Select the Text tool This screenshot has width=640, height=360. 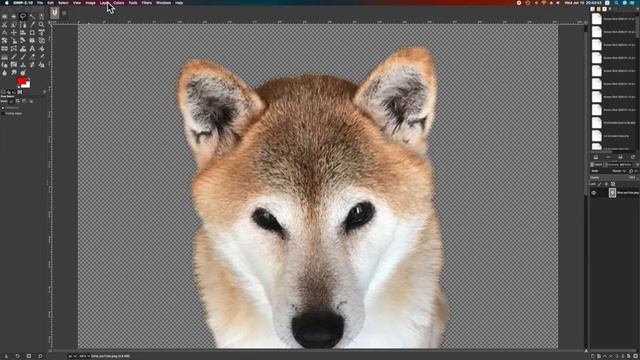click(32, 49)
